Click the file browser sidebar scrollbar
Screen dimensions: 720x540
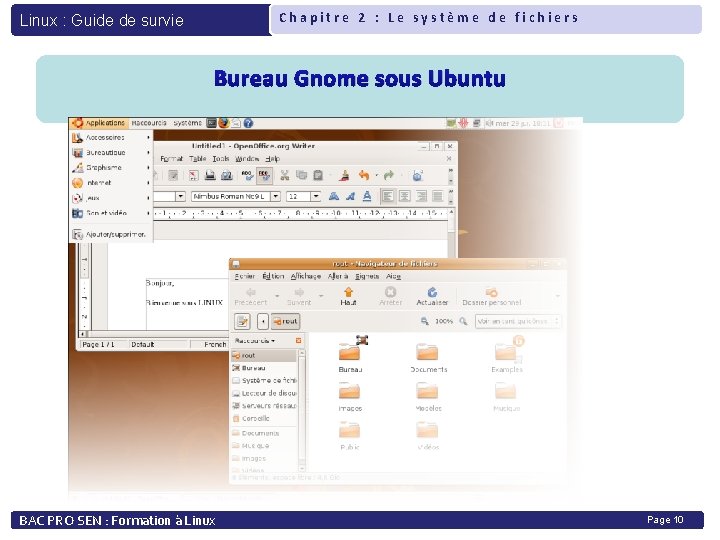302,410
